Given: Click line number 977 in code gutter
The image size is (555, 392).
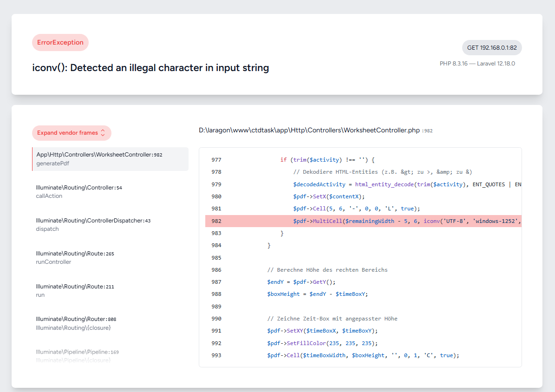Looking at the screenshot, I should 216,160.
